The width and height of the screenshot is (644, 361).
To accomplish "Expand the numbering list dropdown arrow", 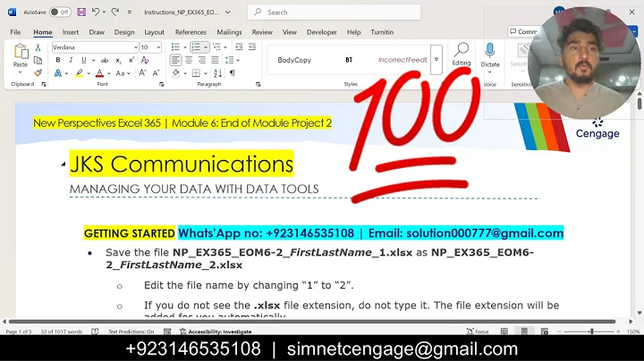I will pos(206,47).
